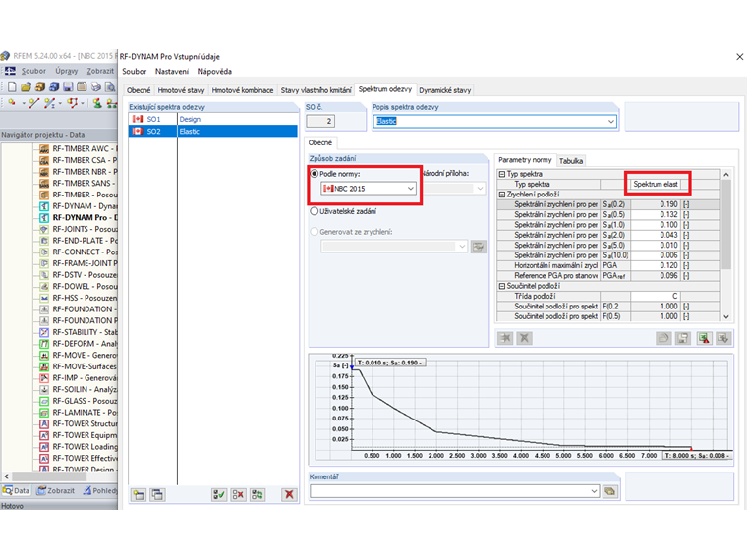Select the new line tool in RFEM toolbar
The height and width of the screenshot is (560, 747).
[x=33, y=103]
